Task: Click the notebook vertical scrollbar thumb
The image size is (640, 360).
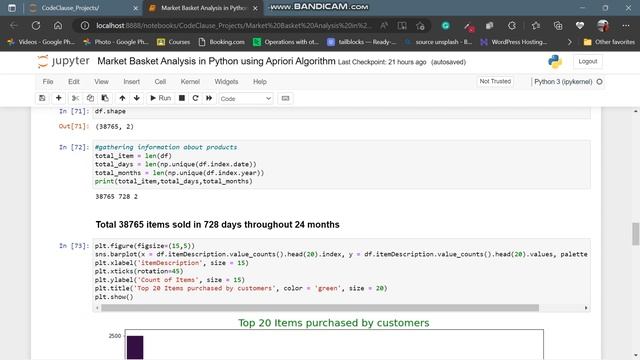Action: click(x=636, y=234)
